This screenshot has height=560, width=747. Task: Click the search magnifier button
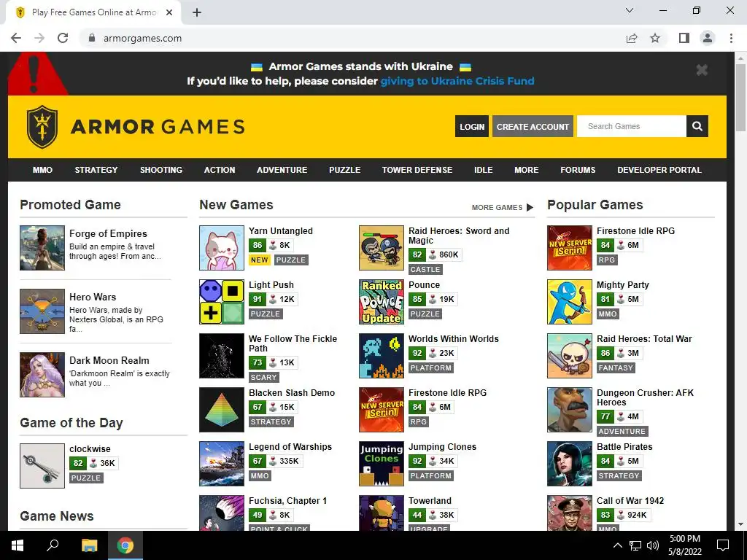coord(697,126)
